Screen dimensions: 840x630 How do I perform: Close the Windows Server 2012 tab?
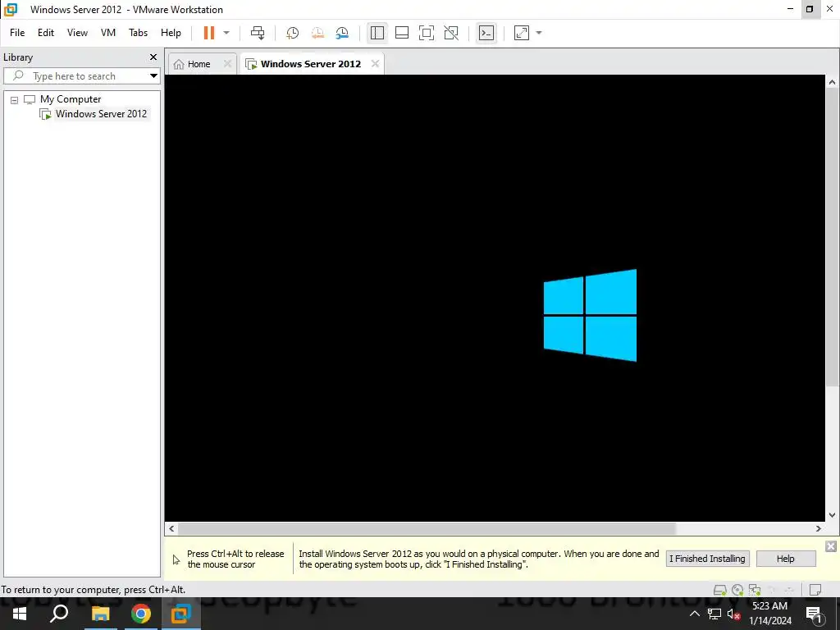point(375,64)
